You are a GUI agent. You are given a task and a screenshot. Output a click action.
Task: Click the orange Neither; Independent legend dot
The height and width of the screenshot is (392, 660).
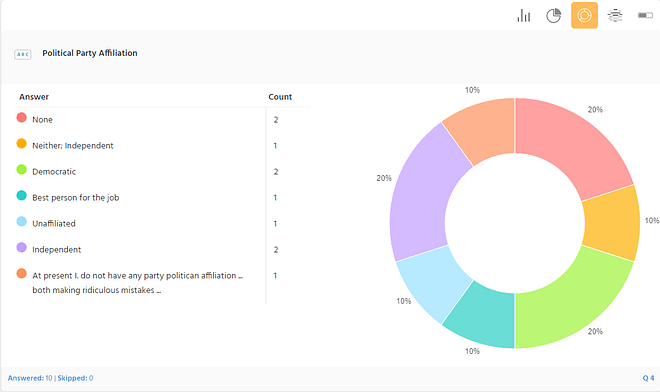click(21, 144)
